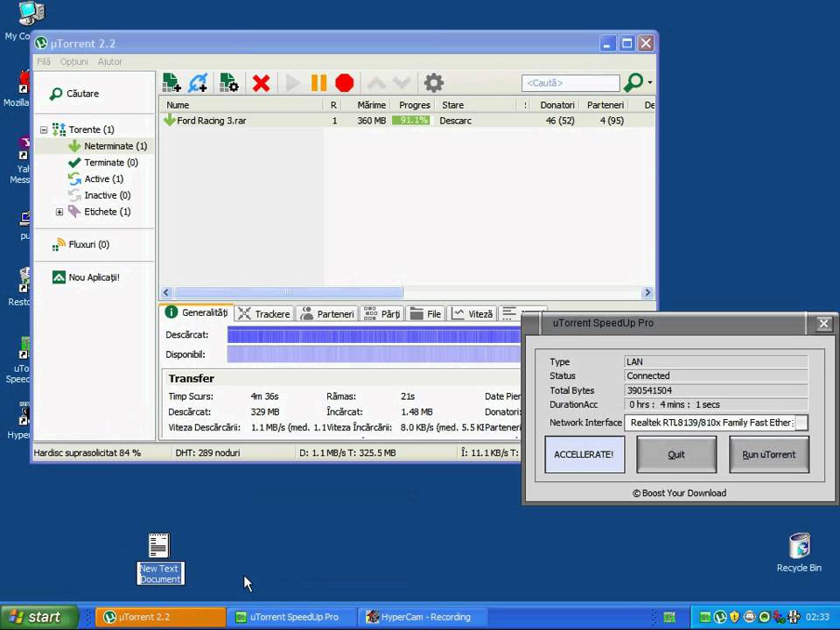Switch to the Trackere tab
This screenshot has height=630, width=840.
click(x=264, y=314)
